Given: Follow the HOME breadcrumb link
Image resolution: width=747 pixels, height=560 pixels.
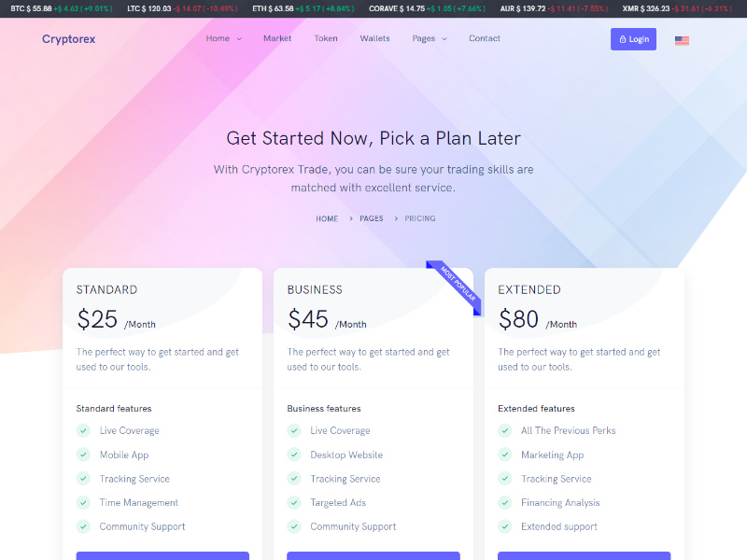Looking at the screenshot, I should tap(327, 218).
